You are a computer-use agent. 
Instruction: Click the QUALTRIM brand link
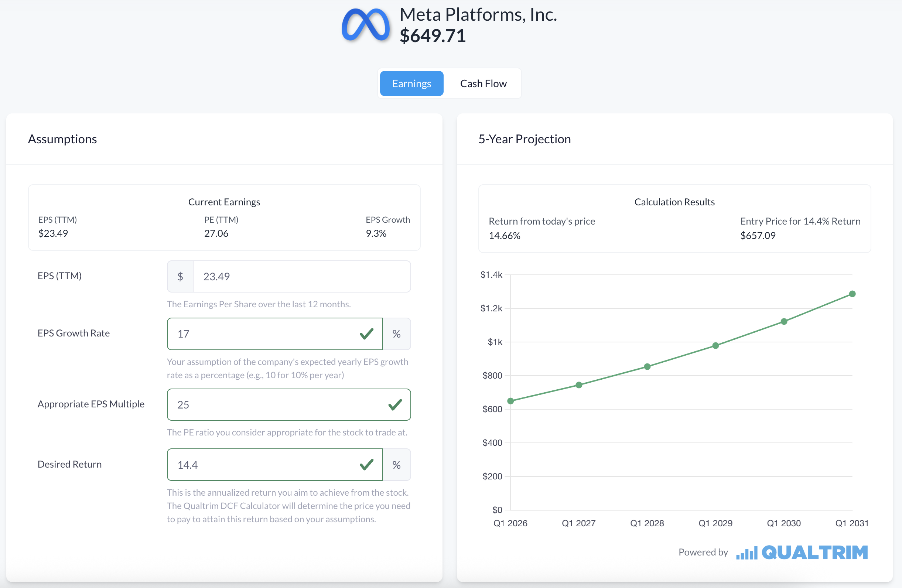pyautogui.click(x=814, y=553)
